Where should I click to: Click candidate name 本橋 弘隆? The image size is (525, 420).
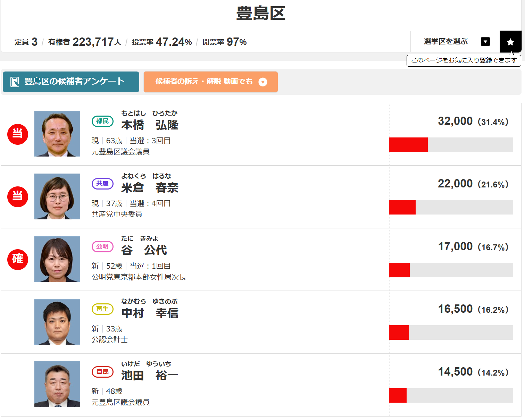pos(150,125)
